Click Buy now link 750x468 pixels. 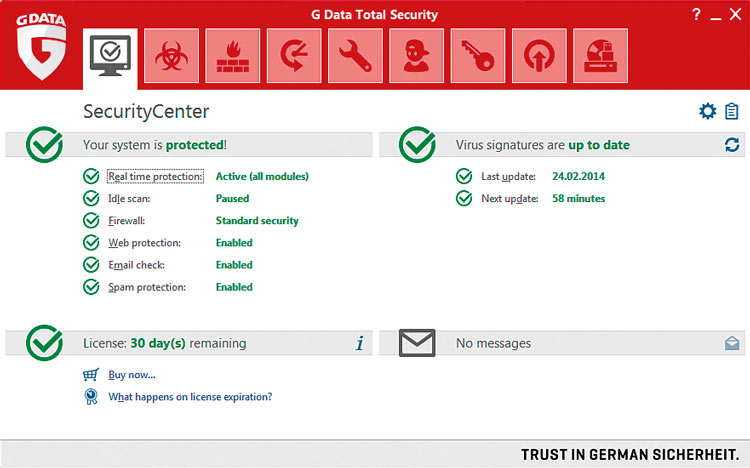(132, 375)
